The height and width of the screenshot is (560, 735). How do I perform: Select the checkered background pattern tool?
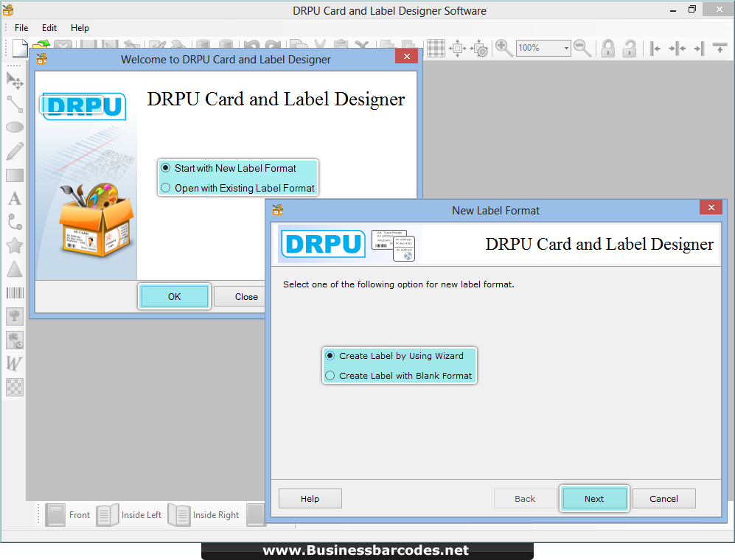click(15, 387)
